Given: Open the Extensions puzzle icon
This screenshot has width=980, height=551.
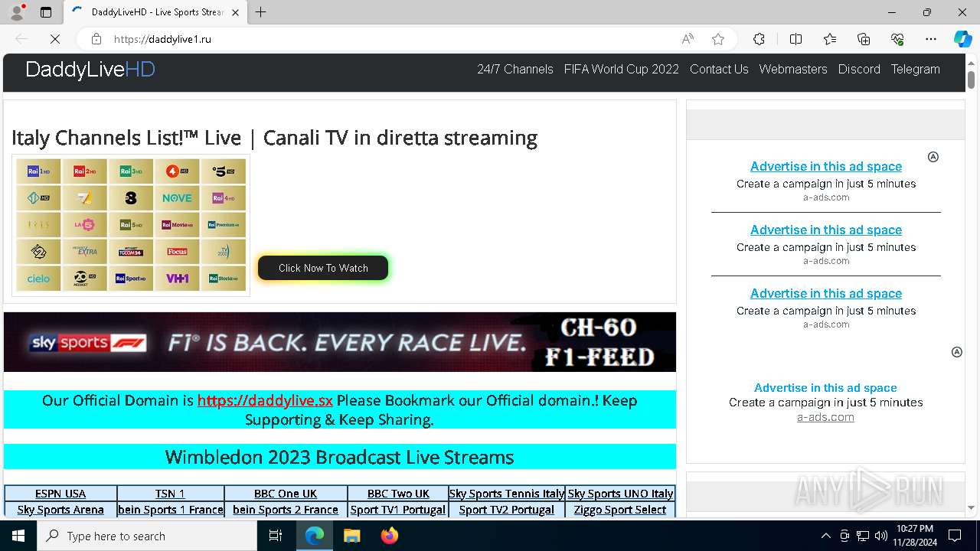Looking at the screenshot, I should click(759, 39).
